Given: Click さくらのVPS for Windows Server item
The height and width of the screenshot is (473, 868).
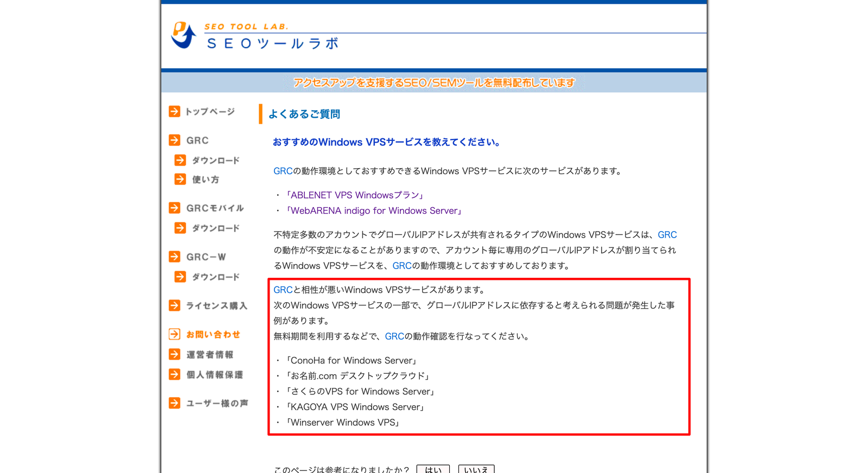Looking at the screenshot, I should (360, 392).
